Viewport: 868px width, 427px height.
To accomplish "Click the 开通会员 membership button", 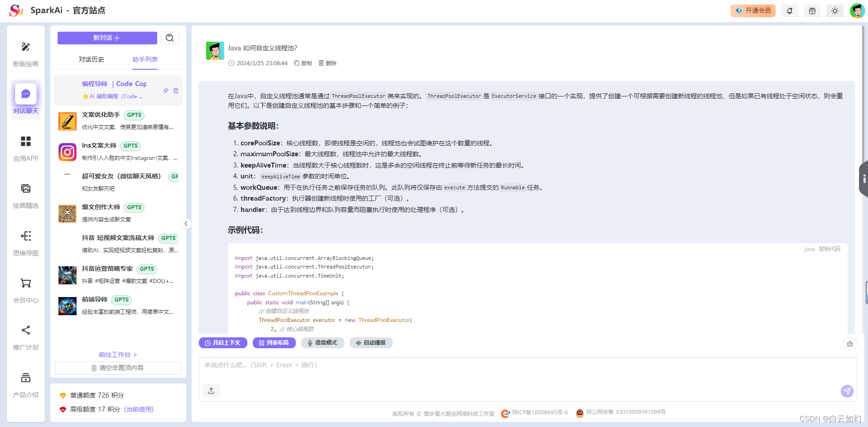I will tap(752, 11).
